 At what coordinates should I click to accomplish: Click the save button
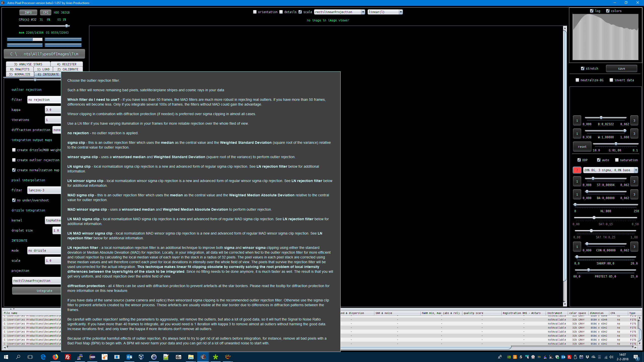621,68
